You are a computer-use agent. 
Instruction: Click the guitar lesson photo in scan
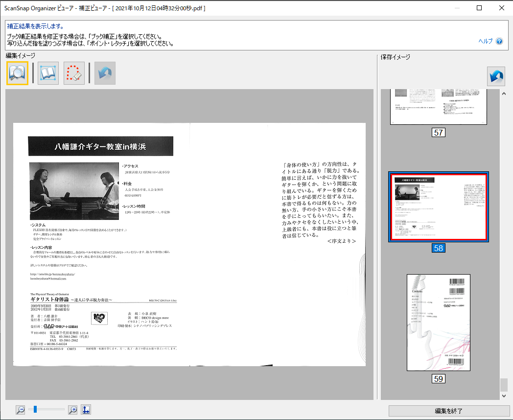(74, 191)
